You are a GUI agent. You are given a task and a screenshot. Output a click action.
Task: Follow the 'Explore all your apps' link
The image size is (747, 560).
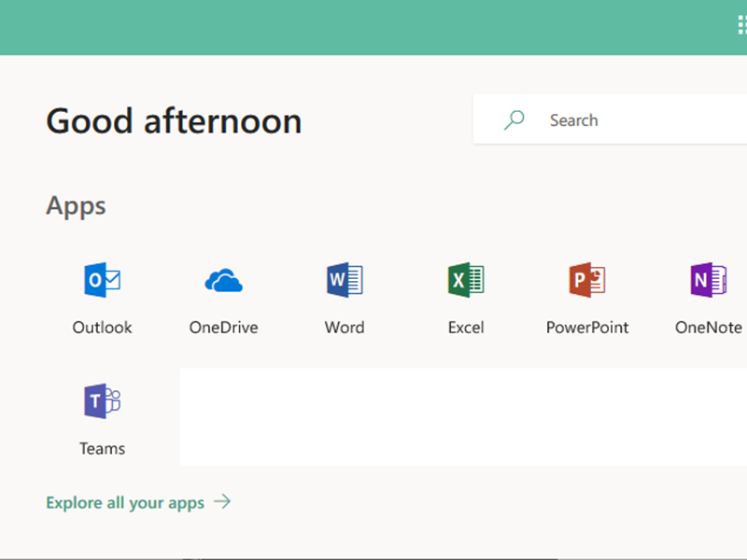pos(125,502)
